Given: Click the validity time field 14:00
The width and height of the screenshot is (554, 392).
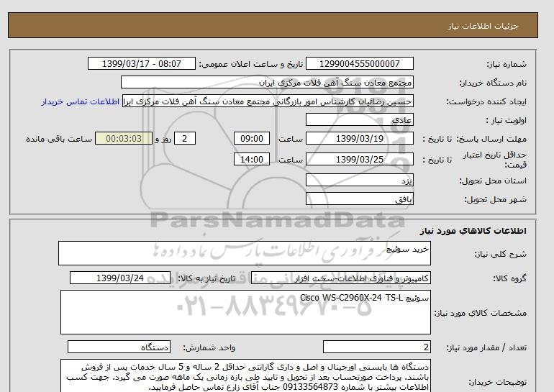Looking at the screenshot, I should coord(252,159).
